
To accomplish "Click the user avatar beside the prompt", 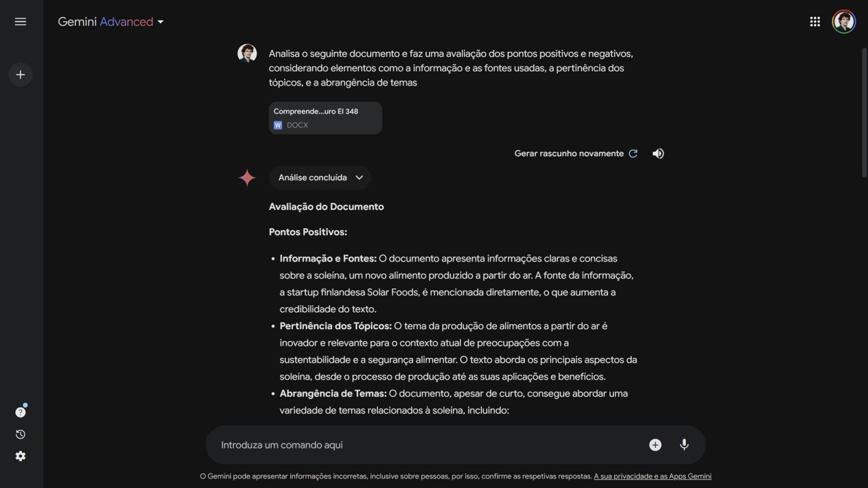I will point(247,53).
